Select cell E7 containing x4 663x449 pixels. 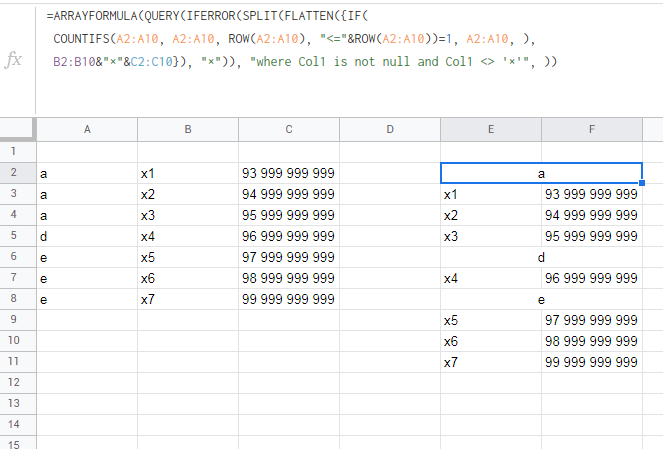491,278
